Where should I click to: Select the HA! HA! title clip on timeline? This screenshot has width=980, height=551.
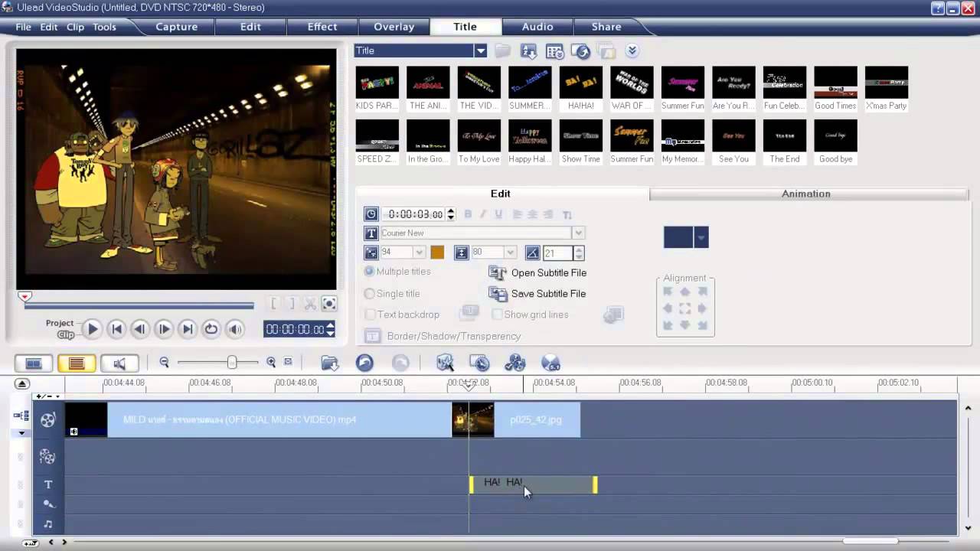pos(533,484)
